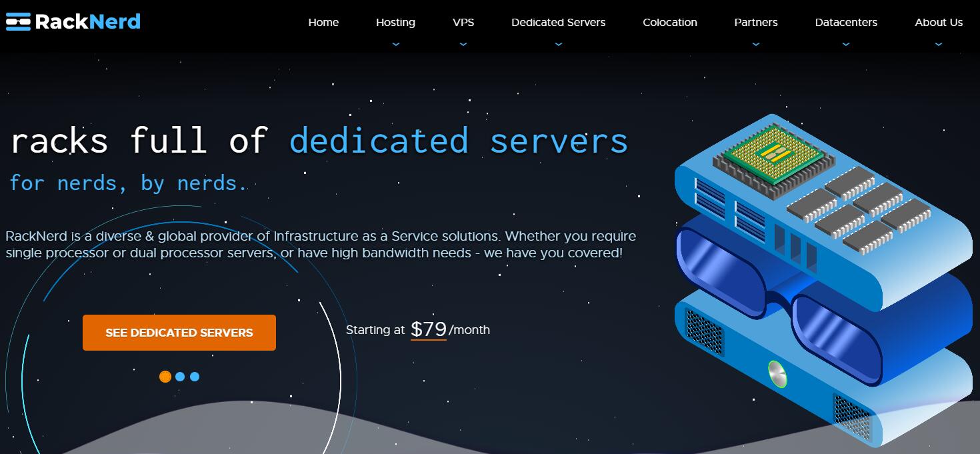Viewport: 980px width, 454px height.
Task: Click the "dedicated servers" blue headline text
Action: (459, 141)
